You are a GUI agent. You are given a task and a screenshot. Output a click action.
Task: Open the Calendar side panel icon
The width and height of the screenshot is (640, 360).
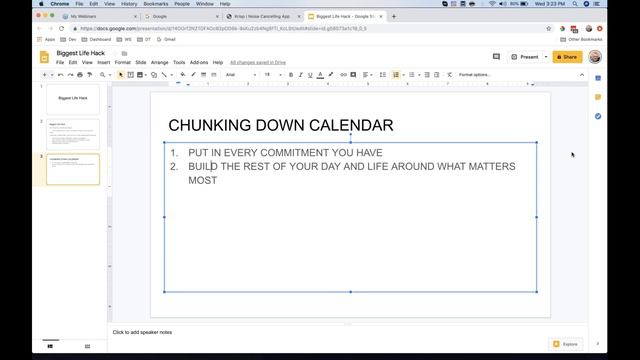click(598, 78)
